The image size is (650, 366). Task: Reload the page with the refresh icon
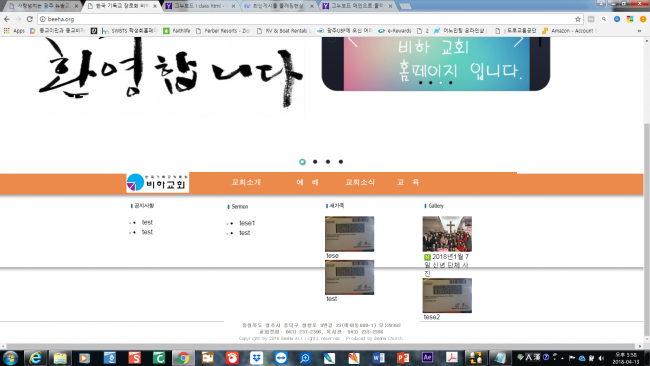click(x=29, y=19)
